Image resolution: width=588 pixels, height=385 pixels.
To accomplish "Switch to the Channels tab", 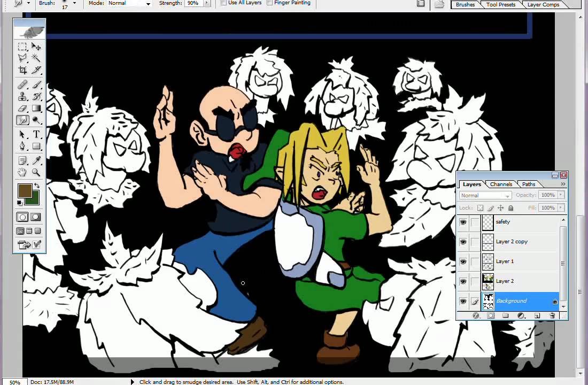I will pyautogui.click(x=501, y=184).
